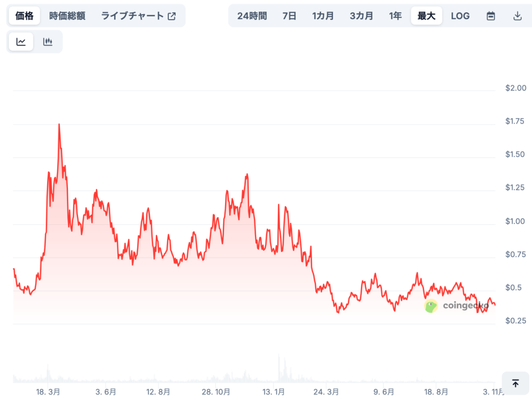Click the scroll-to-top arrow button
This screenshot has height=405, width=532.
click(515, 383)
